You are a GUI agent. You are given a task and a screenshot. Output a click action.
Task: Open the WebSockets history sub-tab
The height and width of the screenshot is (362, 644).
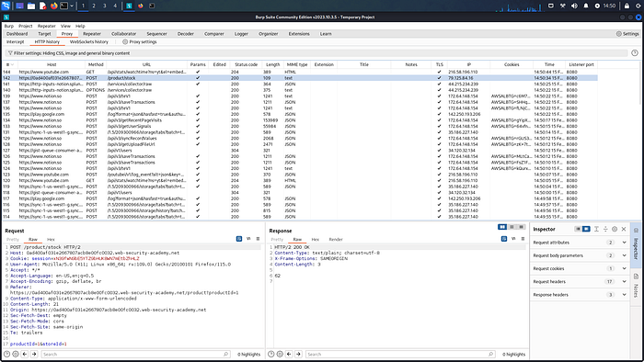click(x=88, y=42)
